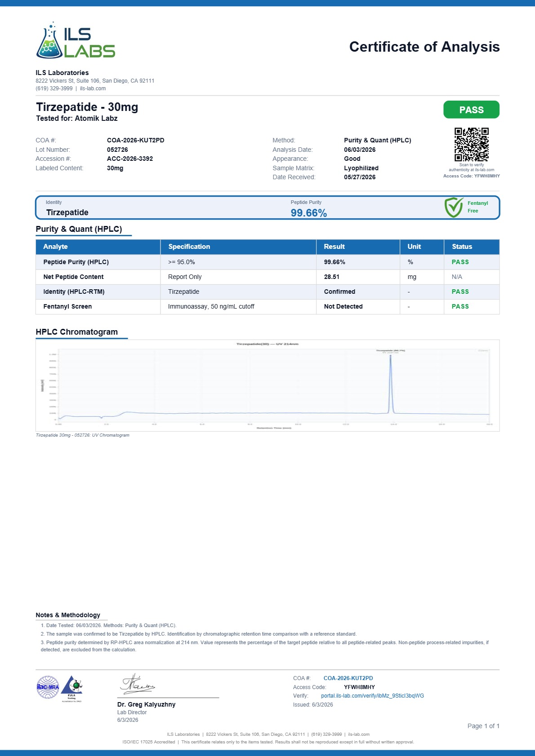This screenshot has width=535, height=756.
Task: Click the Sample Matrix value Lyophilized
Action: click(x=361, y=168)
